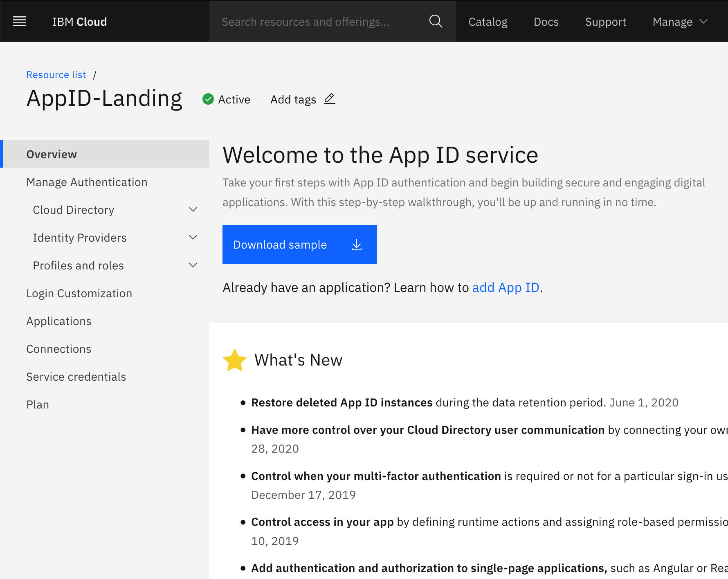This screenshot has width=728, height=579.
Task: Expand the Cloud Directory section
Action: [193, 210]
